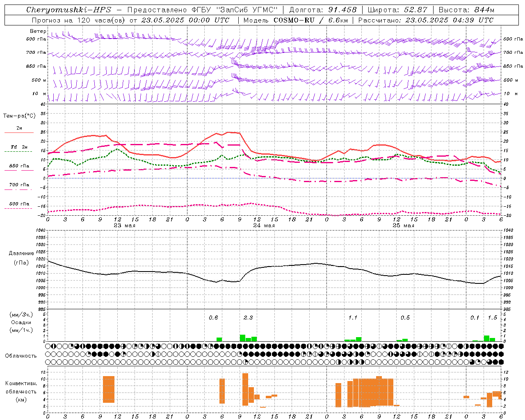The height and width of the screenshot is (420, 525).
Task: Click green precipitation bar beneath 0.6 value
Action: click(219, 340)
